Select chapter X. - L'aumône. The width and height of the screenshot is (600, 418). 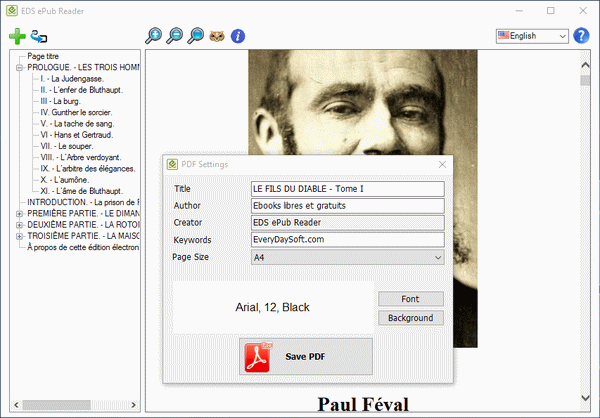coord(65,180)
